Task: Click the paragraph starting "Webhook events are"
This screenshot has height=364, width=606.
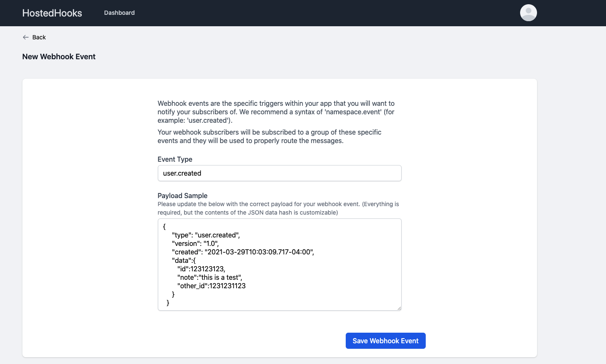Action: click(x=276, y=112)
